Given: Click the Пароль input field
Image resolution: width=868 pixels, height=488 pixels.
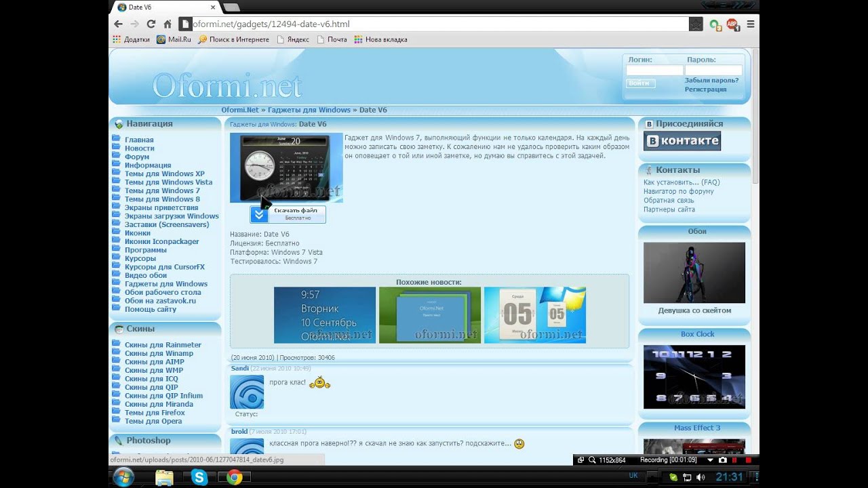Looking at the screenshot, I should [713, 70].
